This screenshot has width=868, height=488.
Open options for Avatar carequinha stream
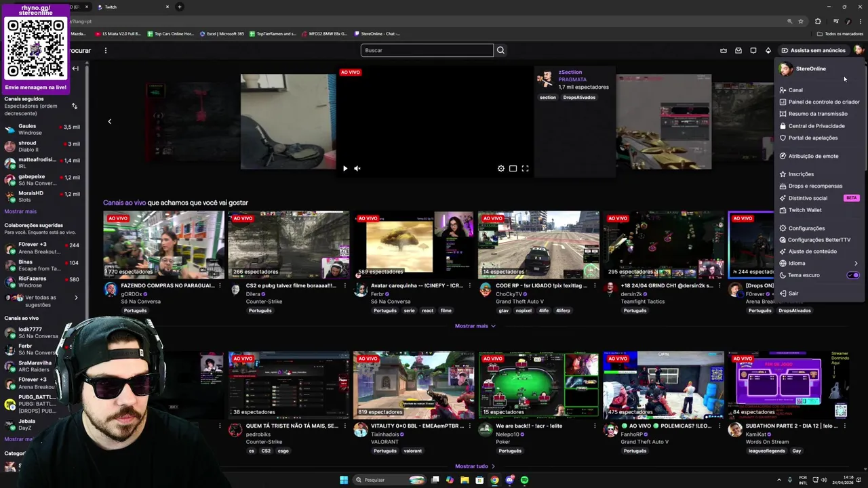click(x=469, y=285)
